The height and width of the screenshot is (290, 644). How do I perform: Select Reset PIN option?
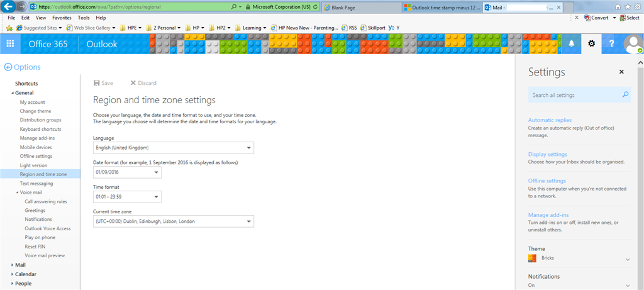click(35, 247)
